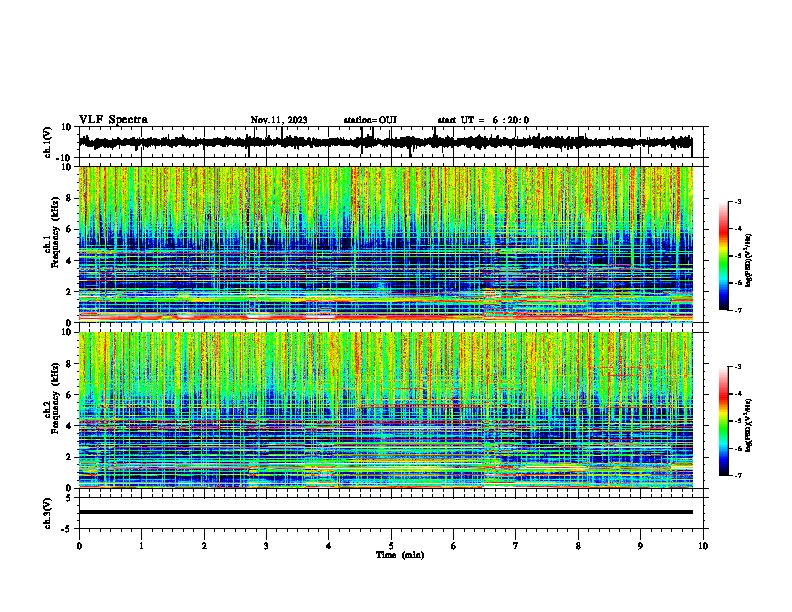Click the "ch.1(V)" waveform axis label

(x=48, y=142)
